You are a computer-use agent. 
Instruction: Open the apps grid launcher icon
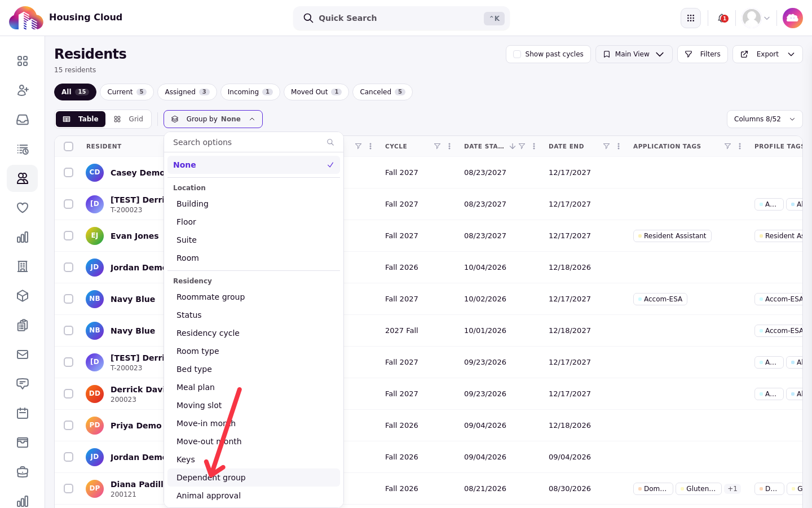coord(691,18)
